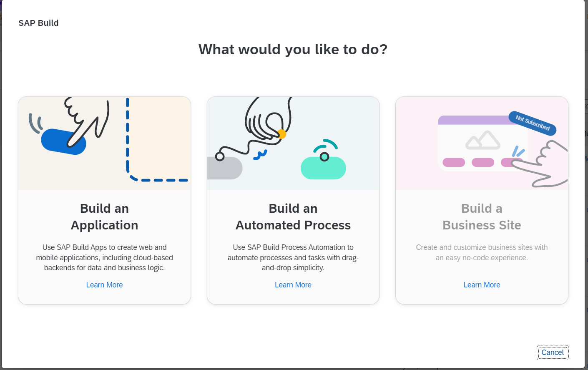
Task: Open Learn More under Build an Application
Action: point(104,284)
